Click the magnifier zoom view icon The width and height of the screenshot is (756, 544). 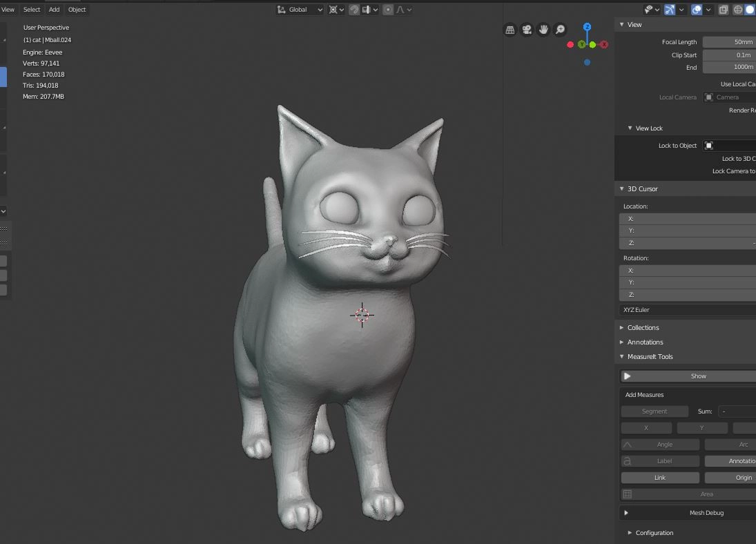(561, 30)
